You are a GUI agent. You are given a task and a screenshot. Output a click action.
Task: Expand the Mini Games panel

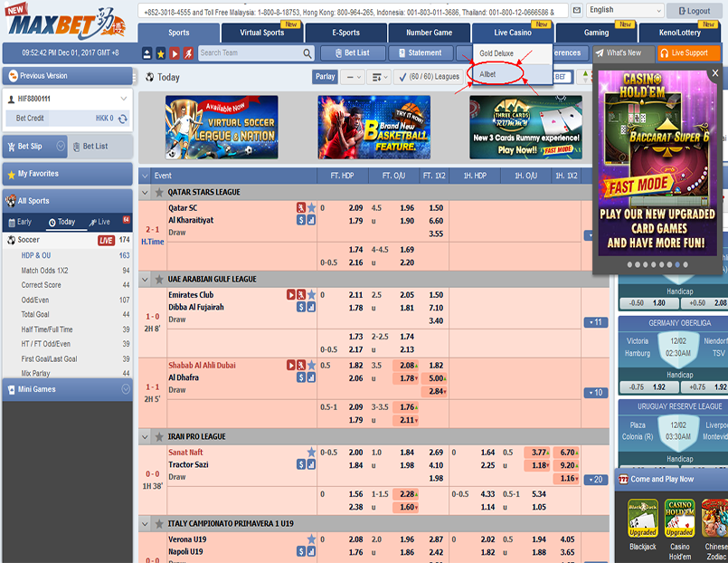126,389
